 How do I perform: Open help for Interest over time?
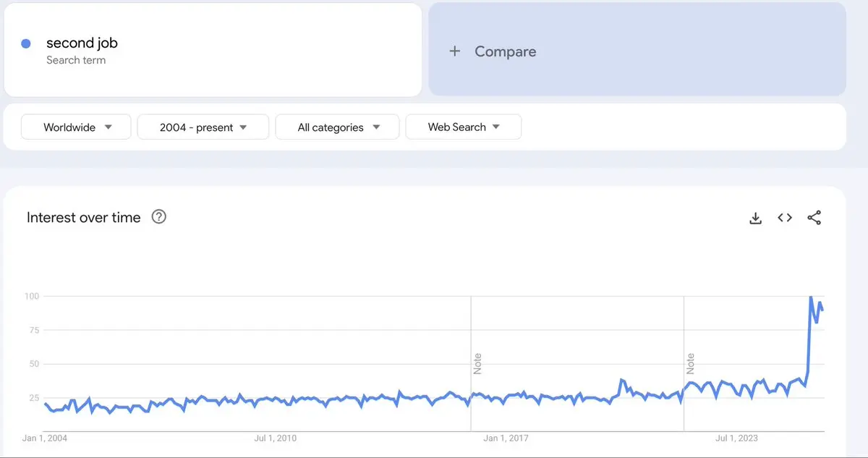[158, 216]
